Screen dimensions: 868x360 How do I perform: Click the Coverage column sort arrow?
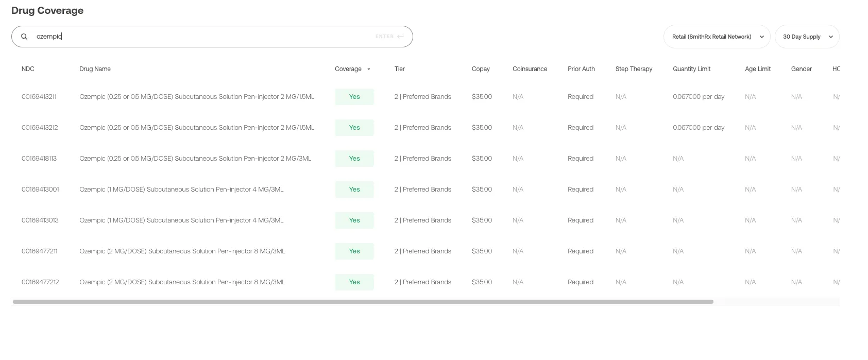tap(369, 69)
